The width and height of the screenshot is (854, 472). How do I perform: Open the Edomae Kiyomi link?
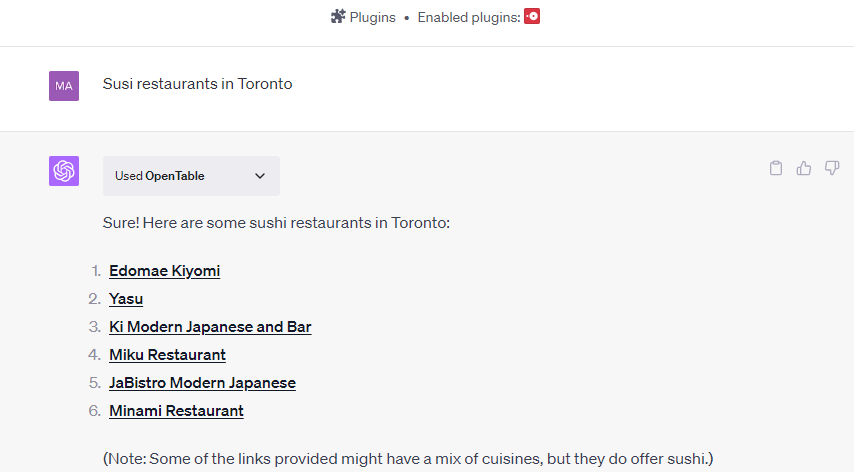point(165,271)
